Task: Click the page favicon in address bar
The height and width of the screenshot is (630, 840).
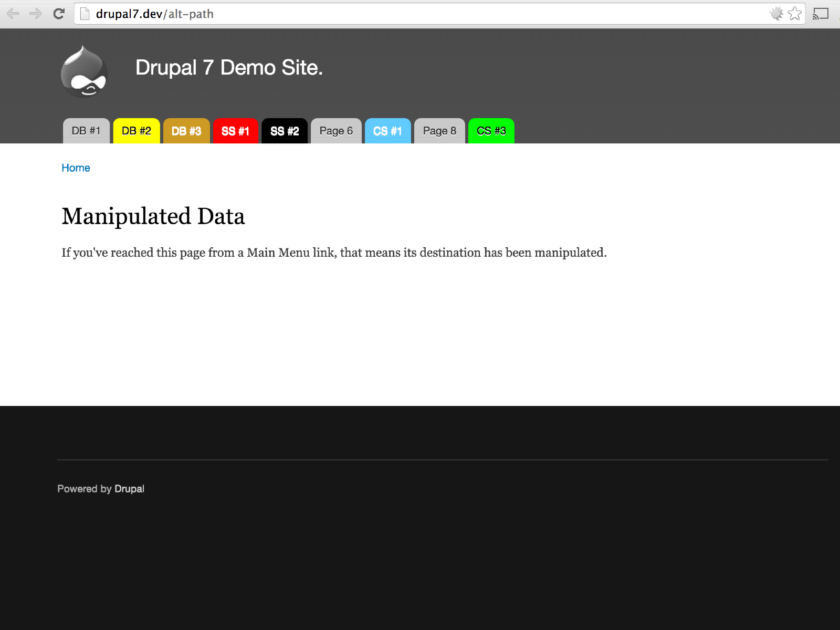Action: (84, 14)
